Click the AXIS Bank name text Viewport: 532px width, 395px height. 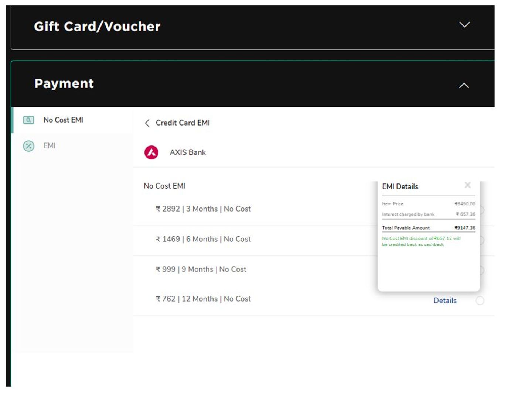tap(188, 152)
